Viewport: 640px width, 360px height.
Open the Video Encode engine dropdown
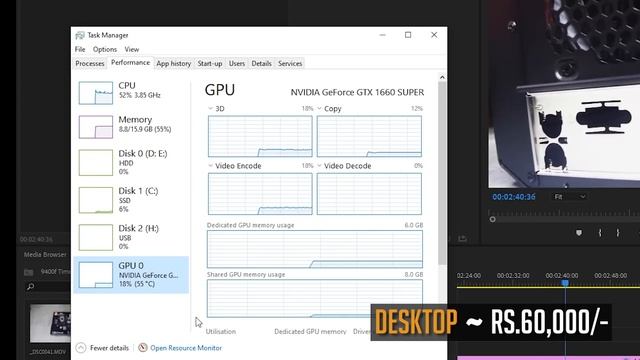click(x=210, y=166)
